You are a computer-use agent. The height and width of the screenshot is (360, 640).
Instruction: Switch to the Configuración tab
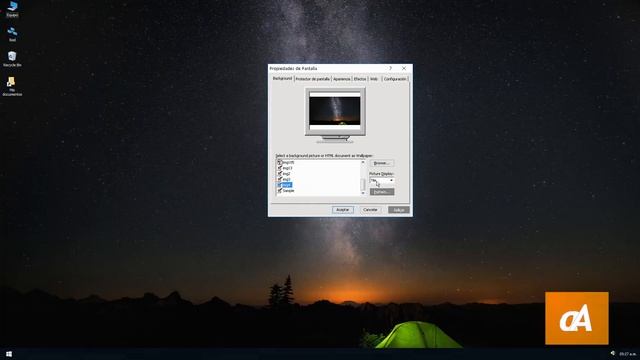[395, 79]
